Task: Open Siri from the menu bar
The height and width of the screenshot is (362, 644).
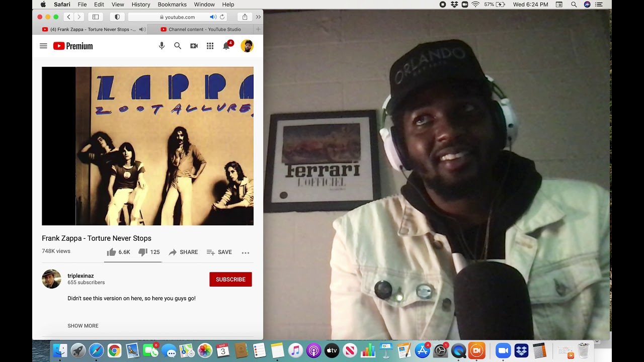Action: tap(587, 5)
